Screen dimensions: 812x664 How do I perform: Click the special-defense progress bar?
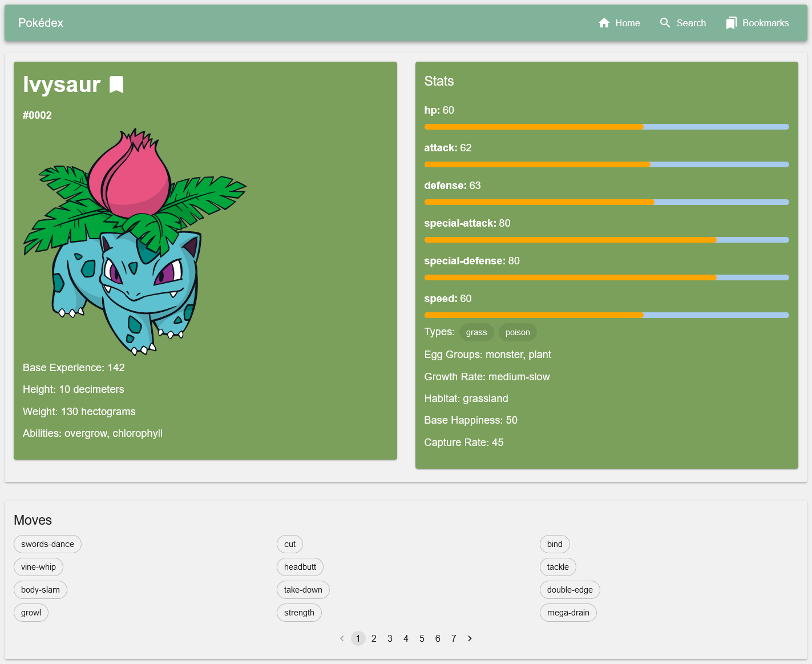point(607,277)
